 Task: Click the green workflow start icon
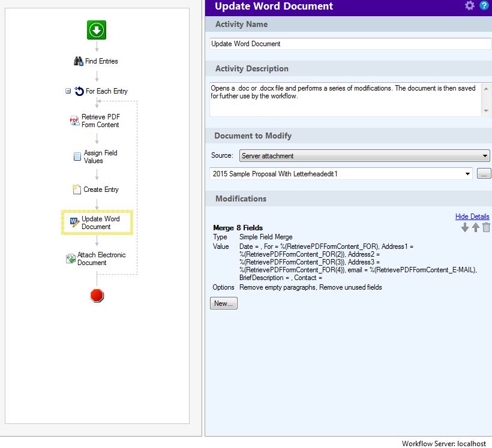[x=97, y=30]
